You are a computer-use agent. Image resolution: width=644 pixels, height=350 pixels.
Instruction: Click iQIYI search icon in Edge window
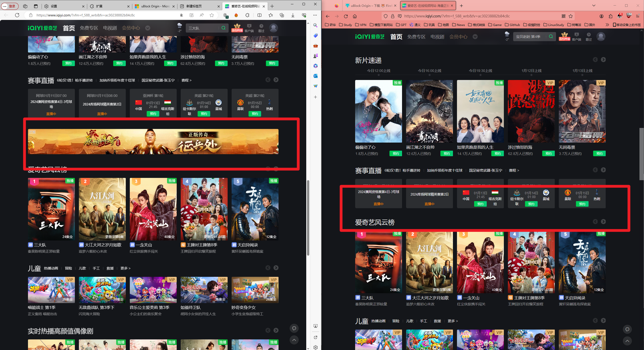click(x=223, y=28)
